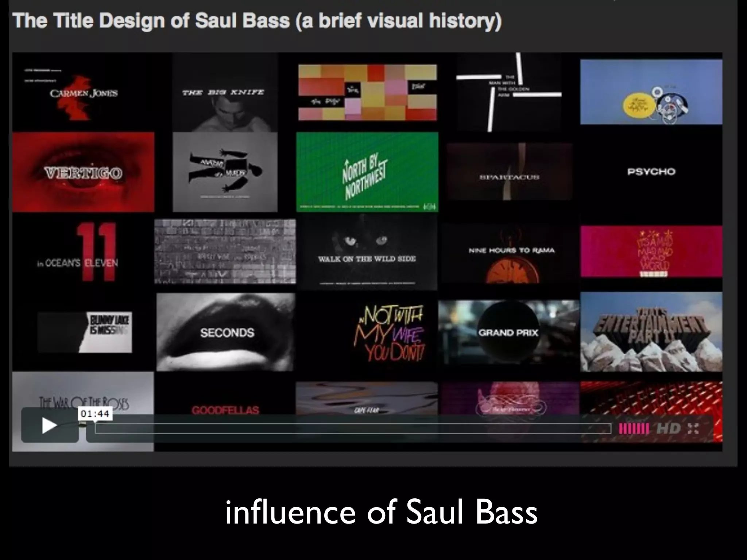This screenshot has height=560, width=747.
Task: Select the Anatomy of a Murder thumbnail
Action: [225, 172]
